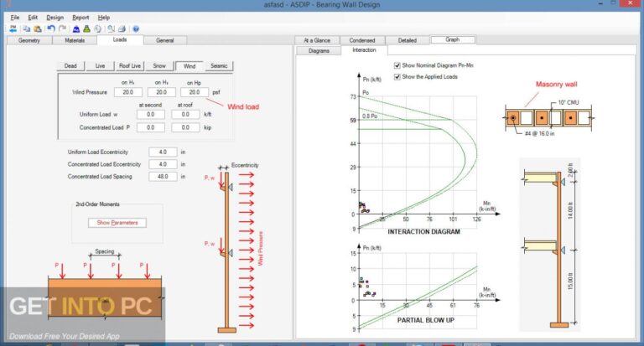Screen dimensions: 644x346
Task: Uncheck Show the Applied Loads
Action: (397, 77)
